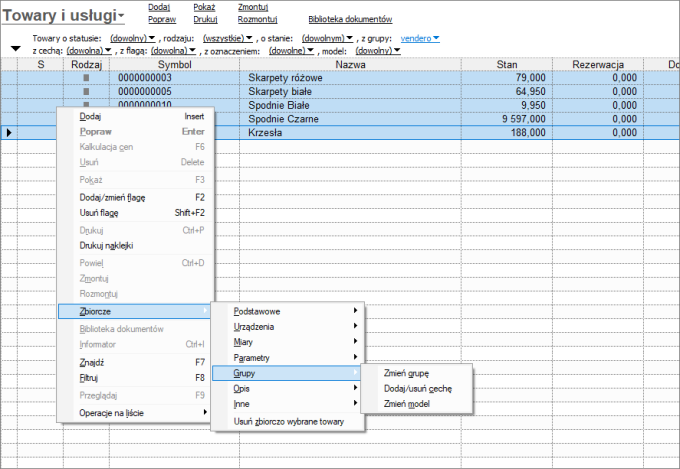
Task: Click the Rodzaj icon in row 0000000005
Action: point(86,92)
